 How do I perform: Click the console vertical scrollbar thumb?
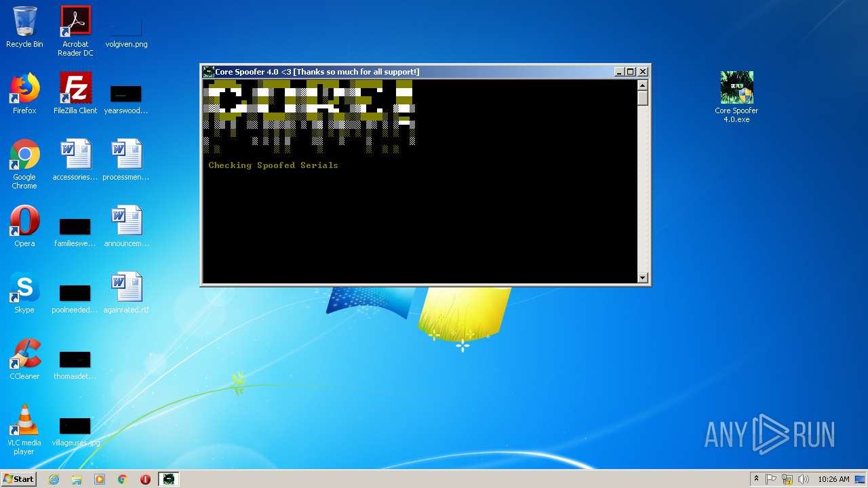(643, 98)
